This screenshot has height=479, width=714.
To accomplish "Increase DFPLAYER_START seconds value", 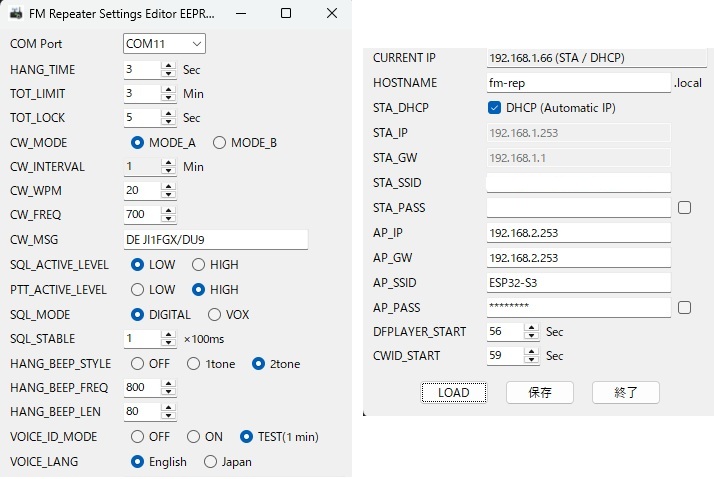I will tap(531, 328).
